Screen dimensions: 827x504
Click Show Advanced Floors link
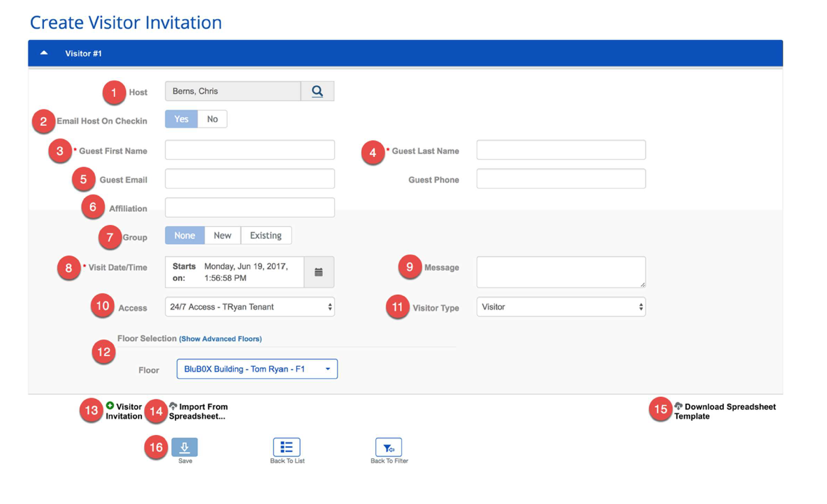[221, 339]
